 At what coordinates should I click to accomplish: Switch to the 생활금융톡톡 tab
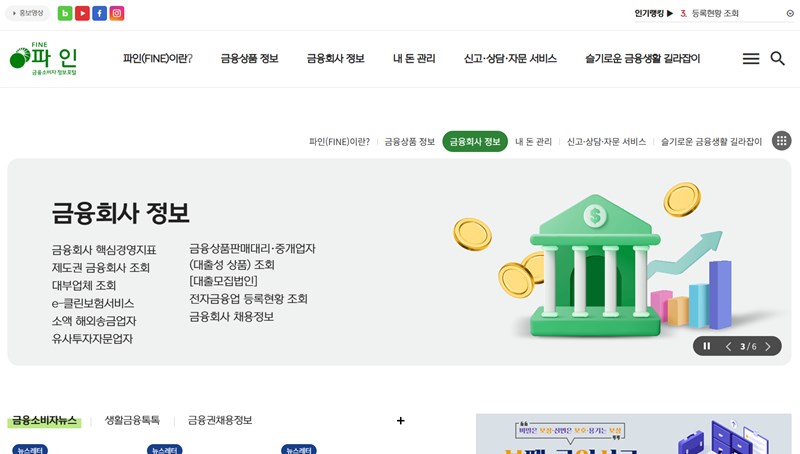tap(132, 420)
